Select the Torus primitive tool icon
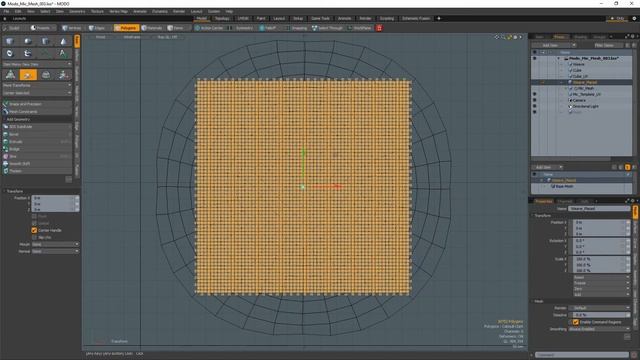Screen dimensions: 640x360 click(x=10, y=53)
